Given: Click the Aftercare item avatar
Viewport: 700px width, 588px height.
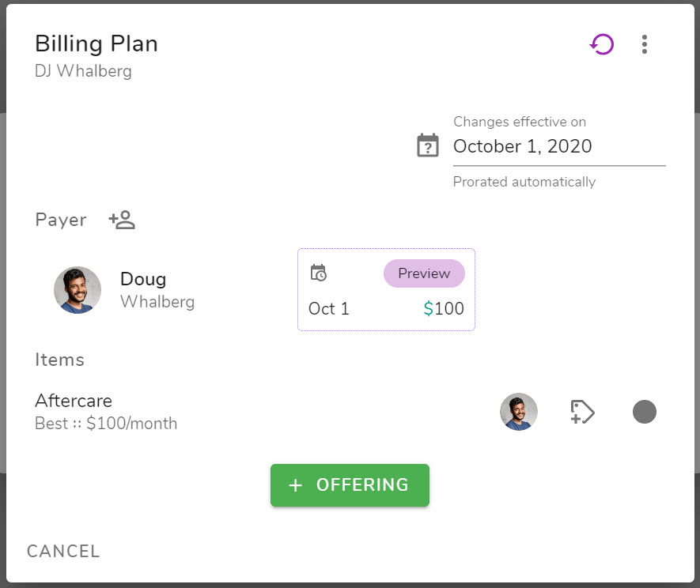Looking at the screenshot, I should click(518, 411).
